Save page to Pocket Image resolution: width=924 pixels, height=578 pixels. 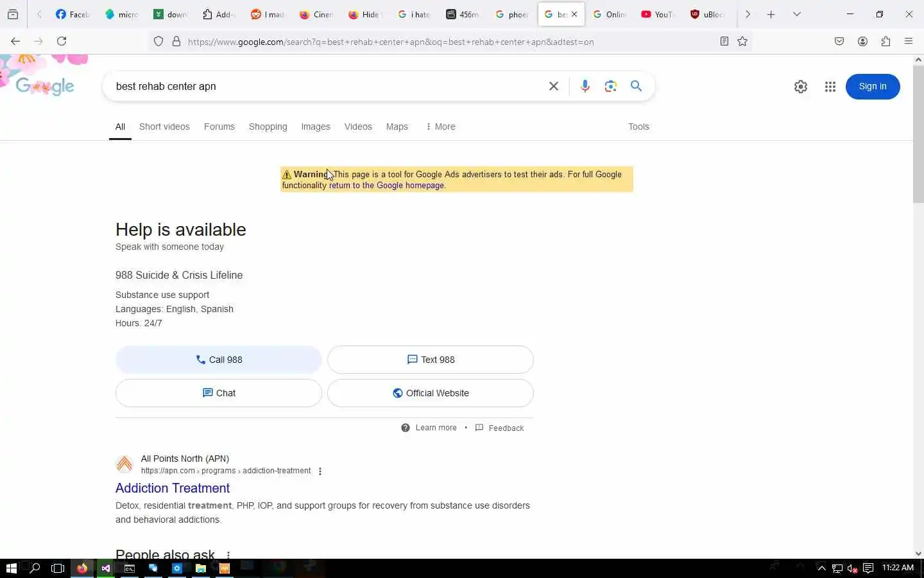click(x=839, y=41)
